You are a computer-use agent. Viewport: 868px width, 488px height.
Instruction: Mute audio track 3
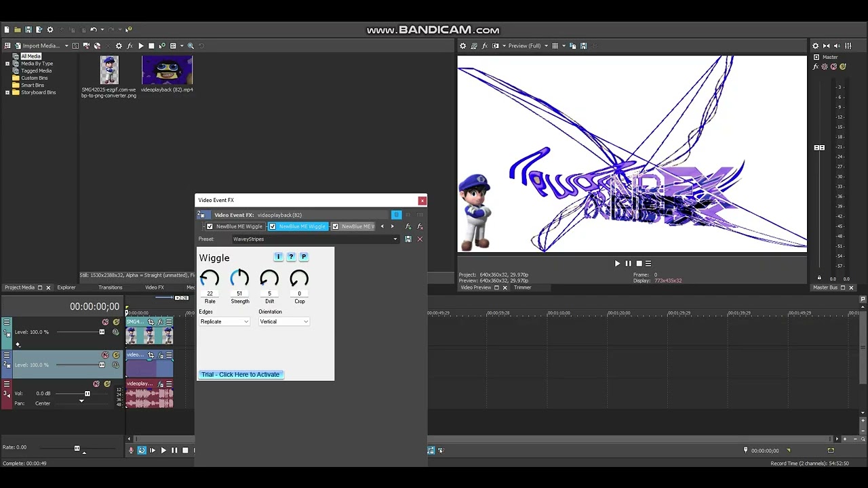coord(96,384)
